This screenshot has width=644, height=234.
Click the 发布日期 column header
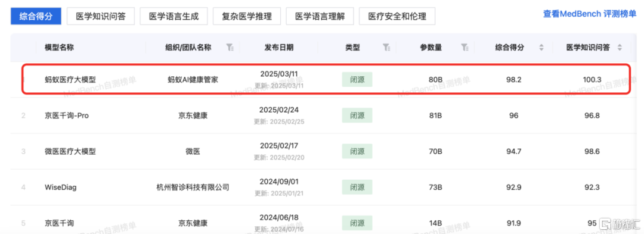(x=279, y=48)
